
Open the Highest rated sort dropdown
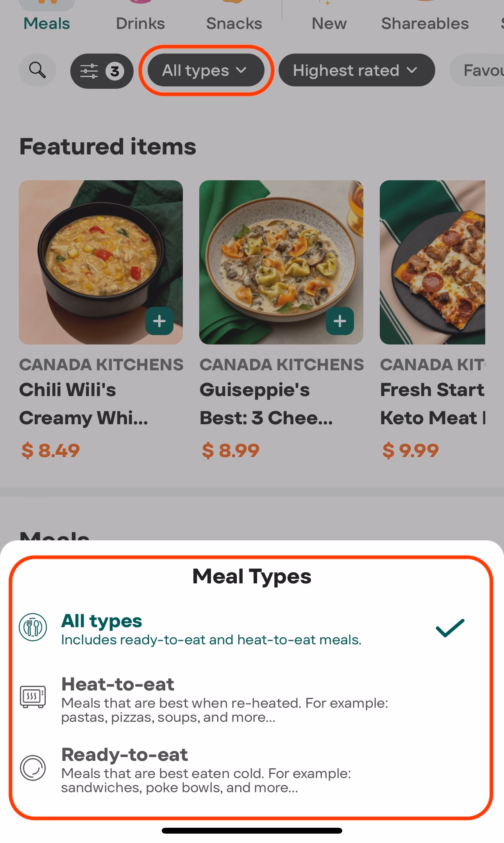tap(356, 70)
